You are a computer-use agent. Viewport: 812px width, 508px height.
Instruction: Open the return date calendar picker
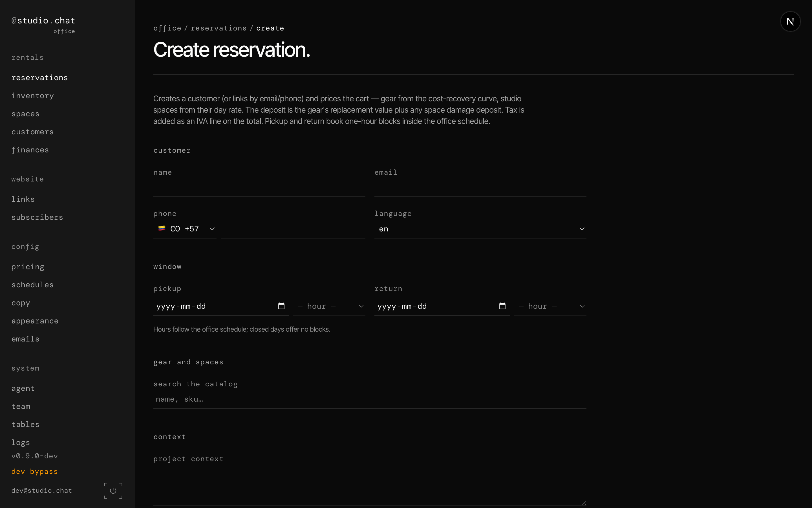pos(502,306)
